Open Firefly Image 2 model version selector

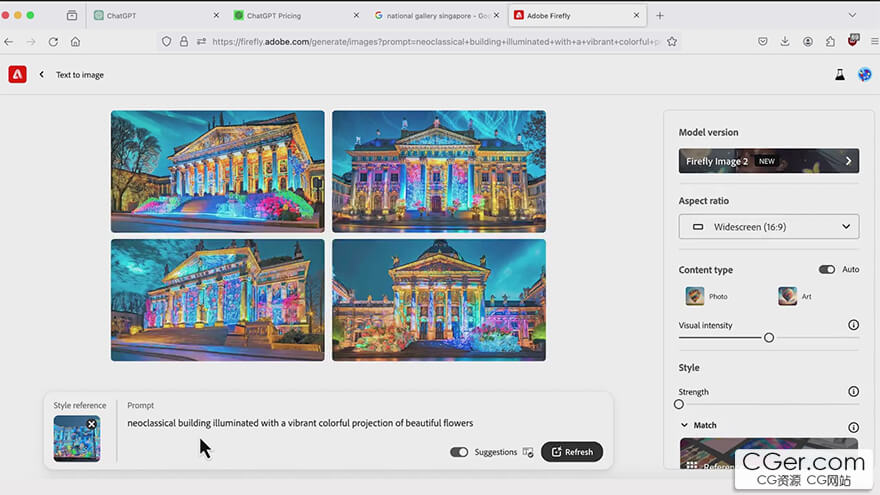(768, 161)
